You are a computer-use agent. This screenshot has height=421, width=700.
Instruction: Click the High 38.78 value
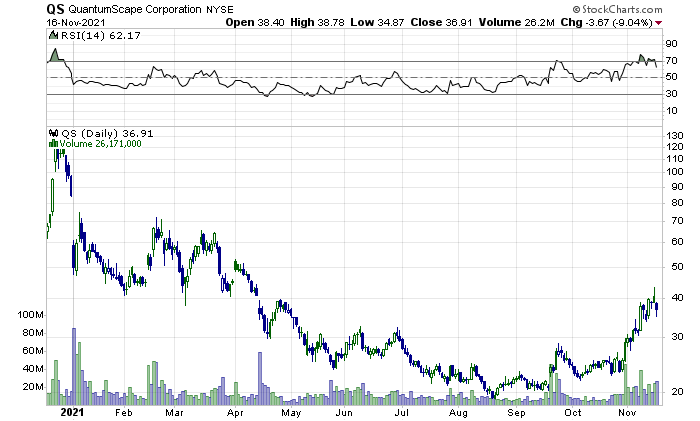pos(317,22)
